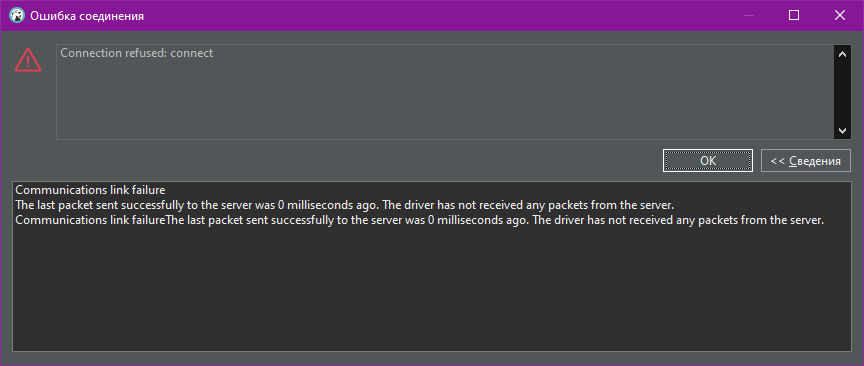Click the third details line starting 'Communications link failureThe'
The height and width of the screenshot is (366, 864).
419,221
